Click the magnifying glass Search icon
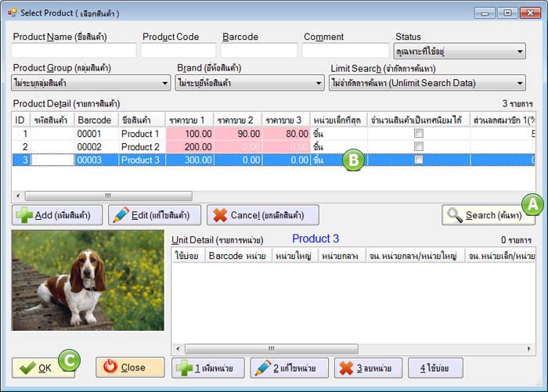Screen dimensions: 548x392 coord(454,215)
